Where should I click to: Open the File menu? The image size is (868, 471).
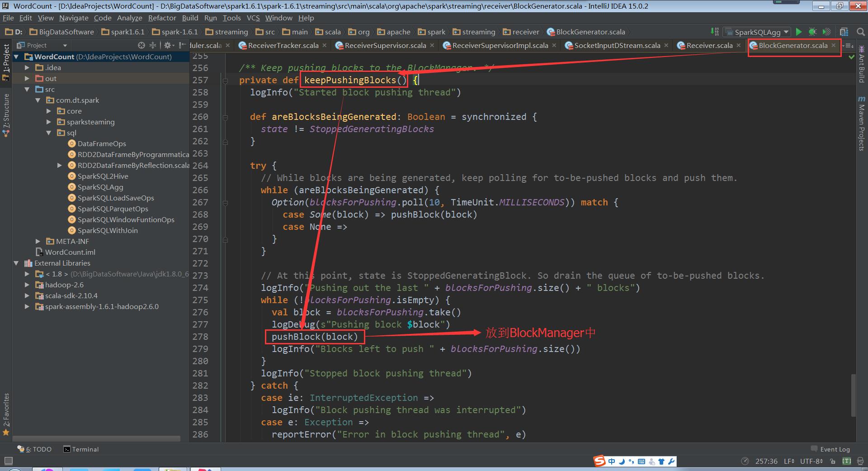(x=8, y=18)
